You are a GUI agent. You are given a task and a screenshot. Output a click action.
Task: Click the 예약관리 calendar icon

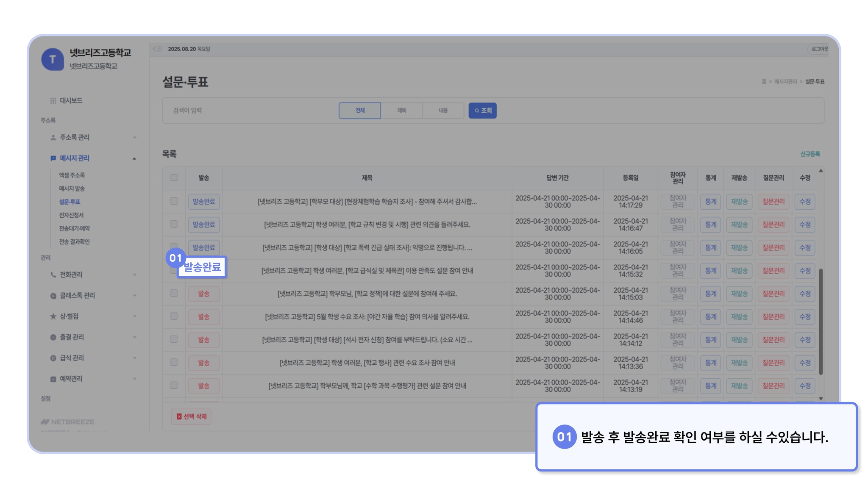[x=53, y=379]
